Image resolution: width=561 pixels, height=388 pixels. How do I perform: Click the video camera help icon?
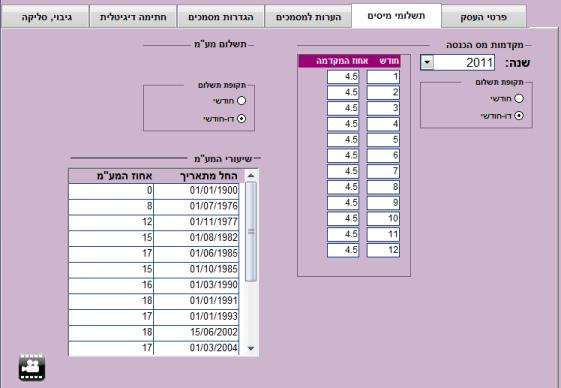[x=32, y=367]
